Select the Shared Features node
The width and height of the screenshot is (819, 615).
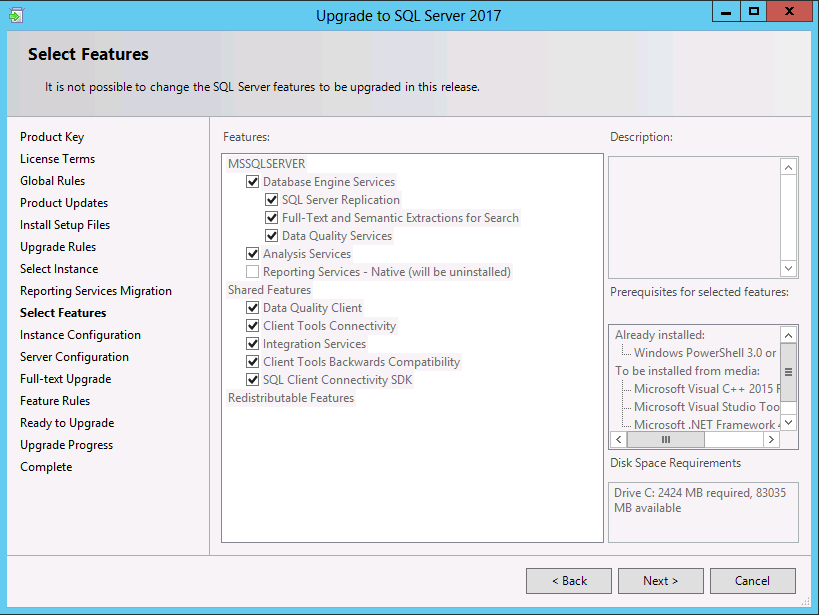tap(270, 290)
